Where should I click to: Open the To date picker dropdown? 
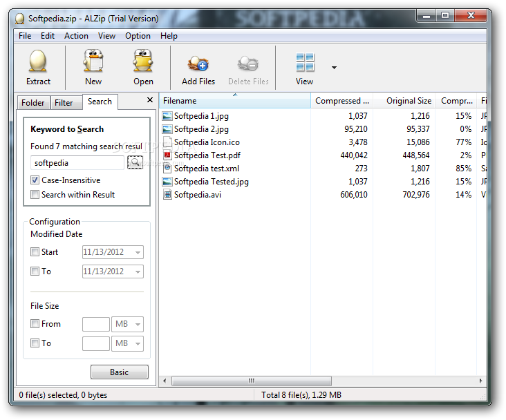pyautogui.click(x=138, y=271)
